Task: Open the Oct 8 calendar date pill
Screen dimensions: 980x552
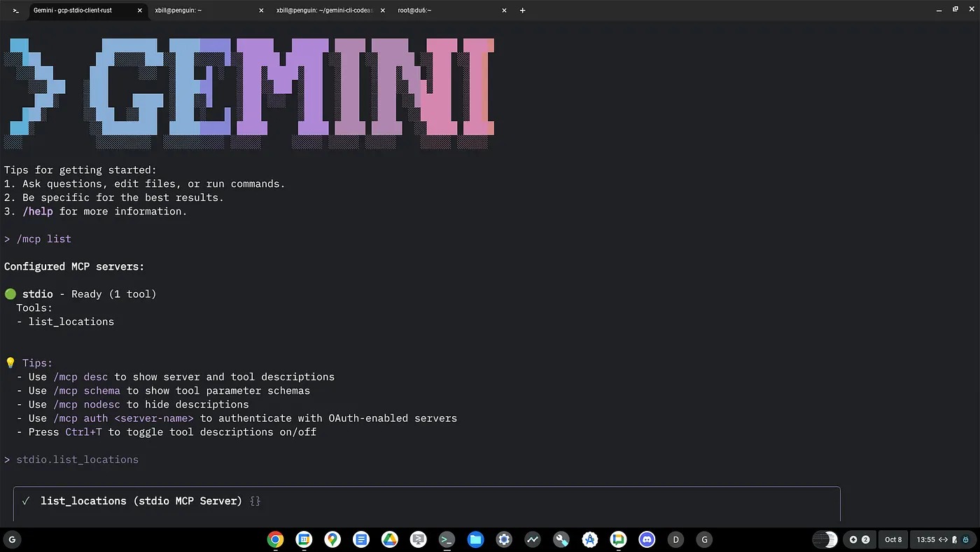Action: coord(893,539)
